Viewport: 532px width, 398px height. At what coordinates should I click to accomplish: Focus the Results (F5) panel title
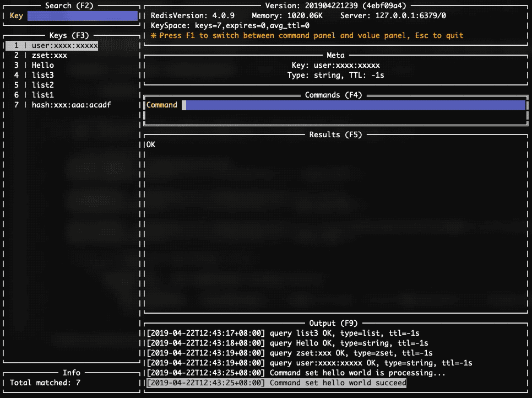(335, 135)
